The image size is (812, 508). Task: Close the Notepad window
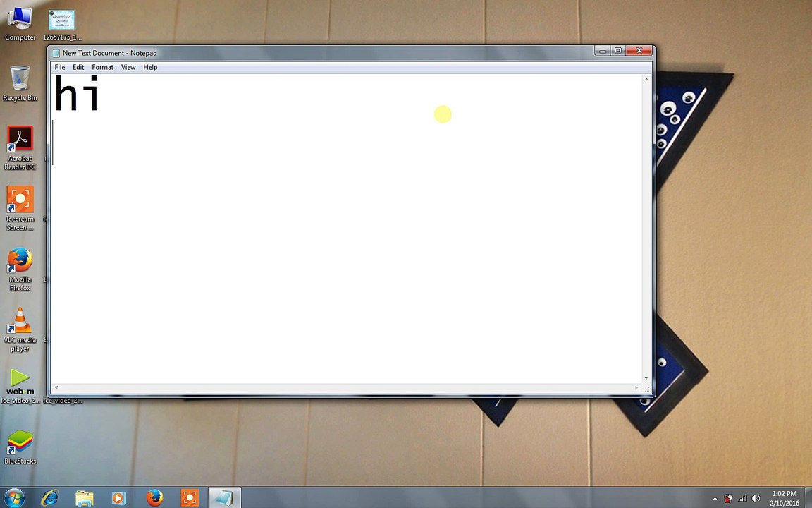(x=639, y=51)
